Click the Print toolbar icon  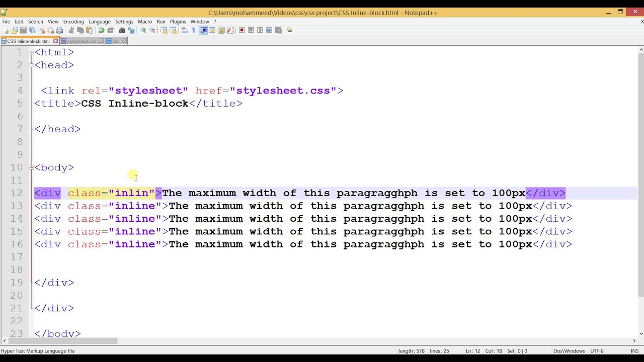tap(59, 30)
